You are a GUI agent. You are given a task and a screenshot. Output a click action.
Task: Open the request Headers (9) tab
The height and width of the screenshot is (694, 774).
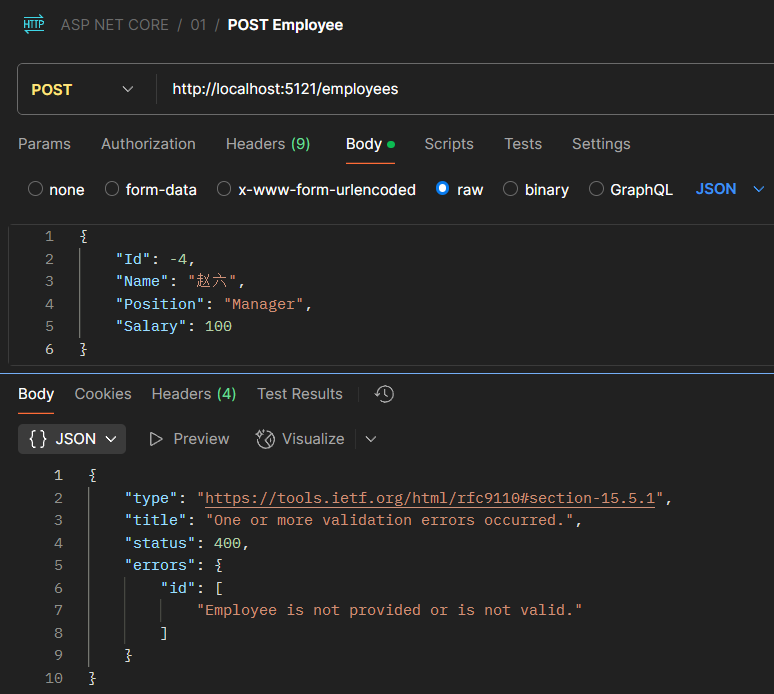coord(268,144)
